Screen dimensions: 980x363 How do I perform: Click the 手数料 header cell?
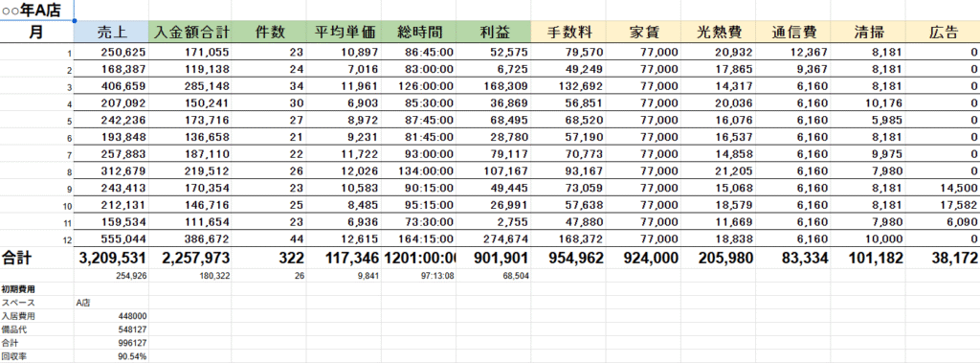568,33
